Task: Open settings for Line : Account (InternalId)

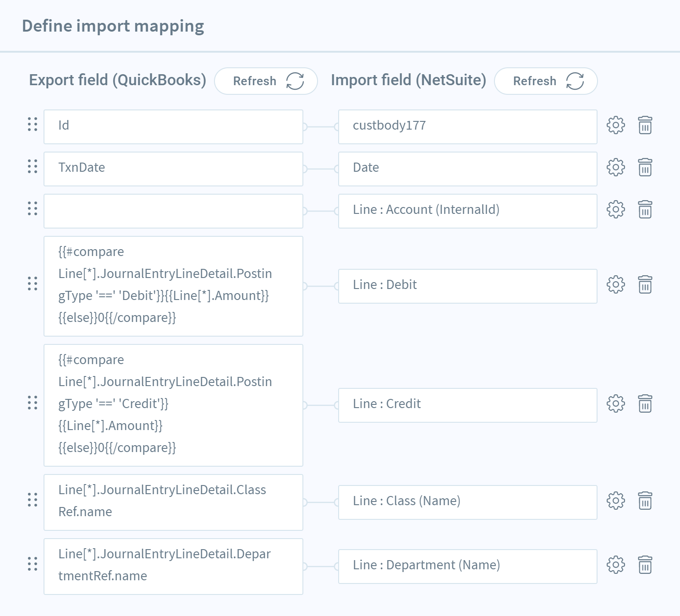Action: pyautogui.click(x=615, y=209)
